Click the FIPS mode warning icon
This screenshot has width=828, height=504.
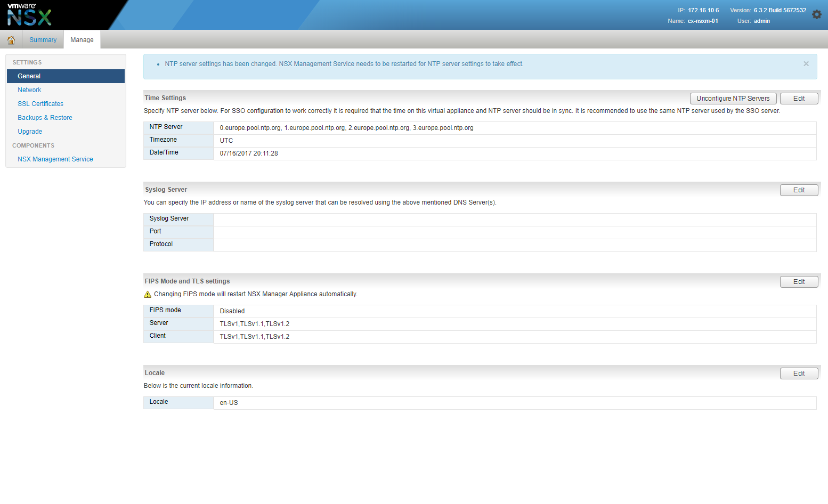pos(148,295)
